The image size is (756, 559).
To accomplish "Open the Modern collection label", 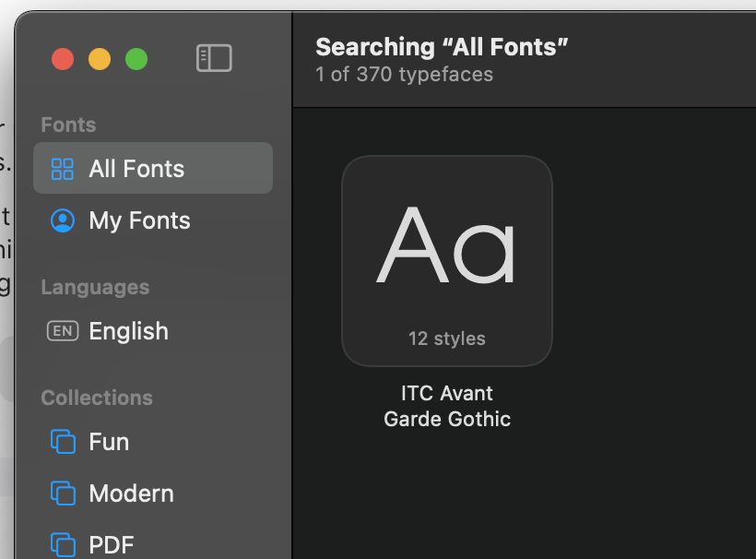I will click(x=131, y=494).
